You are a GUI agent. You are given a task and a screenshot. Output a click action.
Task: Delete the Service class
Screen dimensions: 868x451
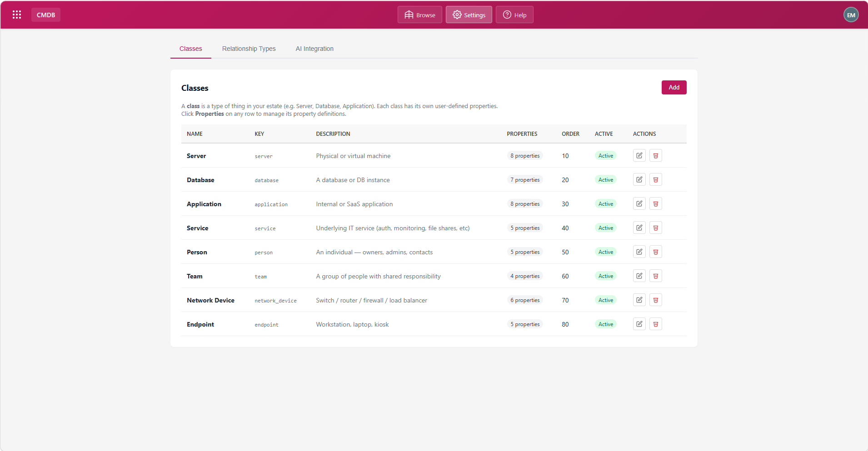(656, 228)
